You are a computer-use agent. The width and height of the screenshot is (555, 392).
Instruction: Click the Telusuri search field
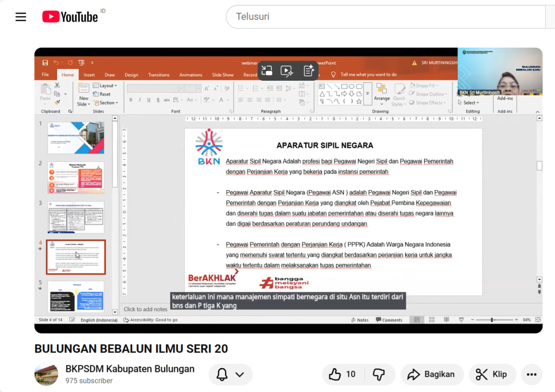(385, 17)
